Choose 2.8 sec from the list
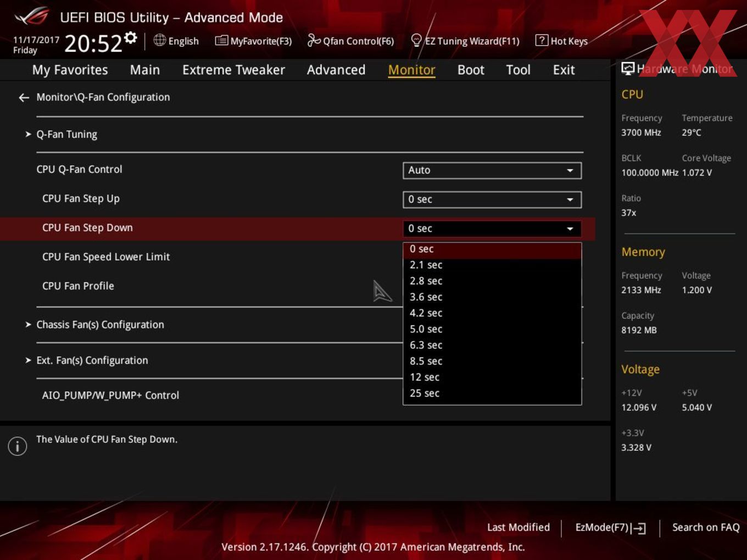The width and height of the screenshot is (747, 560). 492,281
